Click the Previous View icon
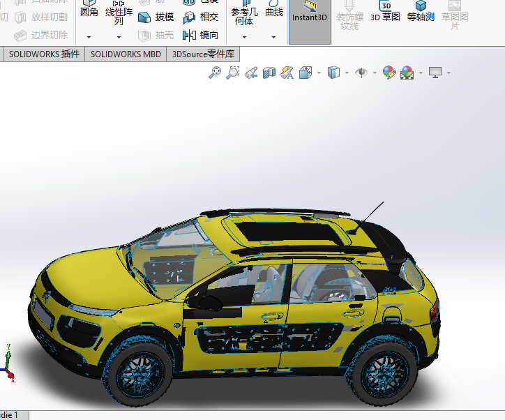This screenshot has height=420, width=505. point(251,73)
